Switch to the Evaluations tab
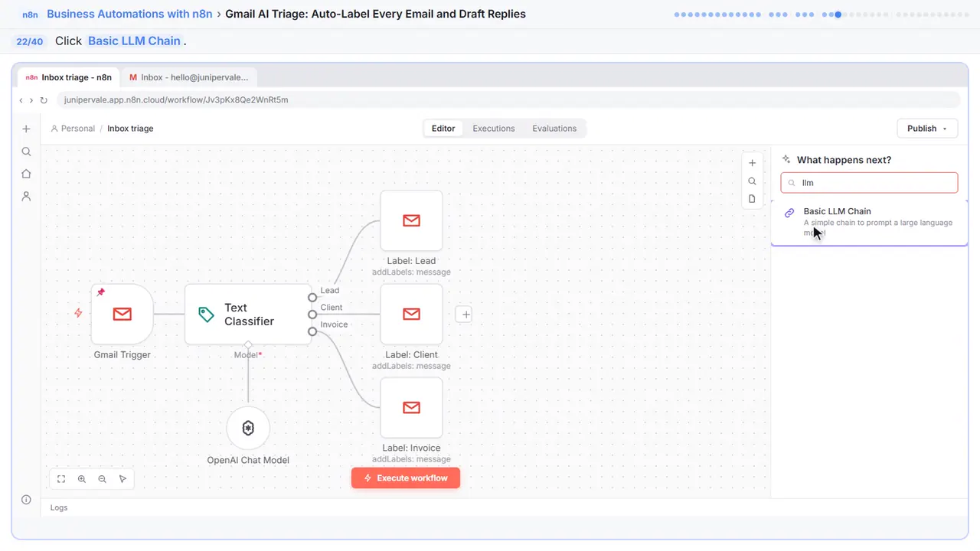This screenshot has width=980, height=551. 554,129
